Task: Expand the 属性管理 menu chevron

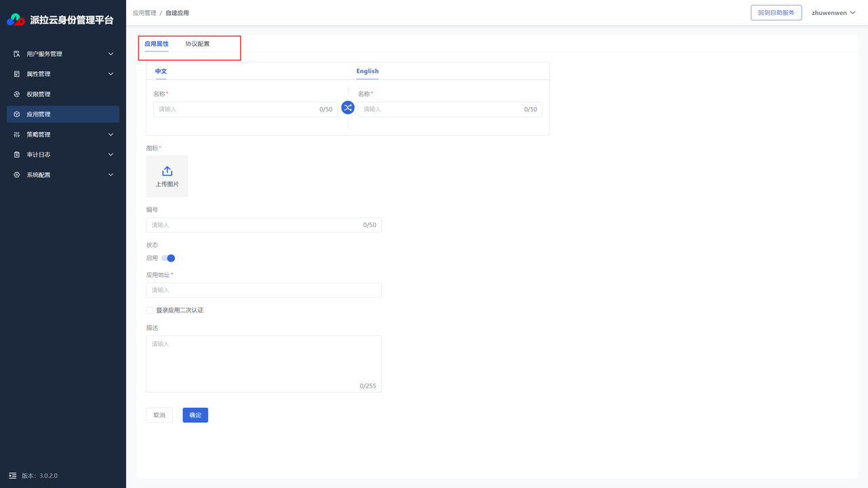Action: tap(111, 74)
